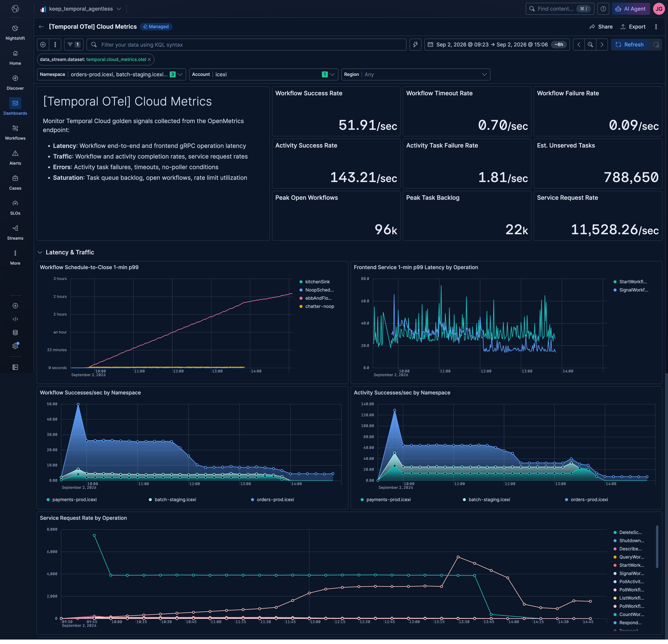
Task: Open the controls options kebab menu
Action: [55, 45]
